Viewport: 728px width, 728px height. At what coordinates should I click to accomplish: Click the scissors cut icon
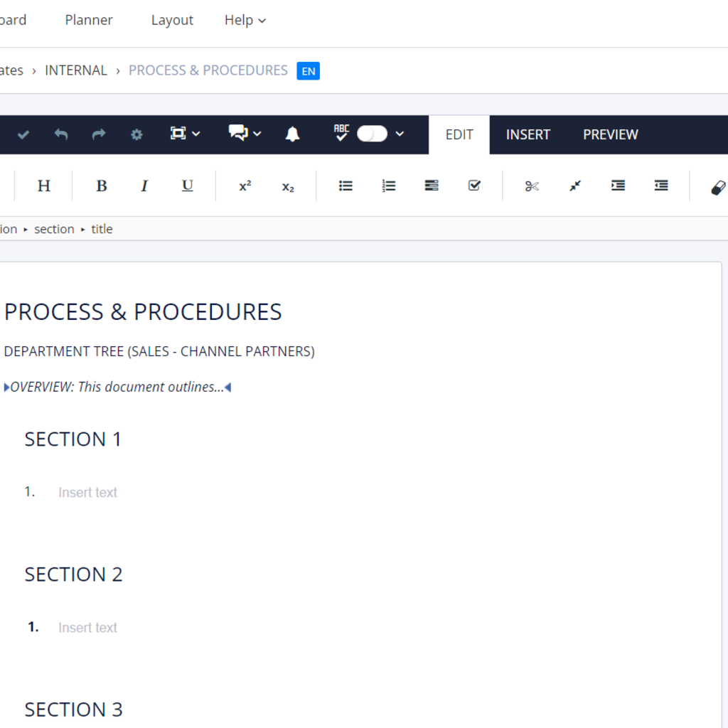pyautogui.click(x=532, y=186)
